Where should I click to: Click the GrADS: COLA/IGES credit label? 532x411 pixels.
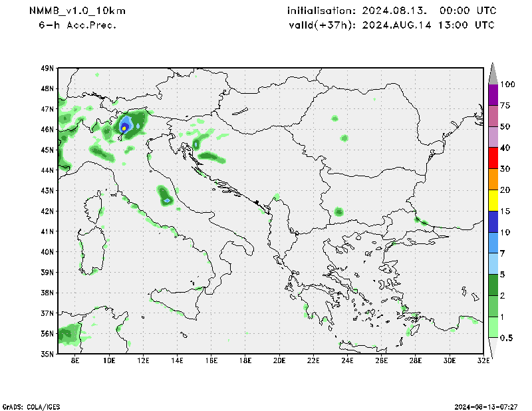click(35, 406)
